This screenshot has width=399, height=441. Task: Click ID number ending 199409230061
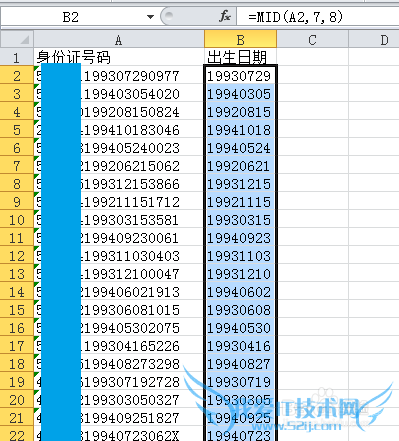pos(119,237)
